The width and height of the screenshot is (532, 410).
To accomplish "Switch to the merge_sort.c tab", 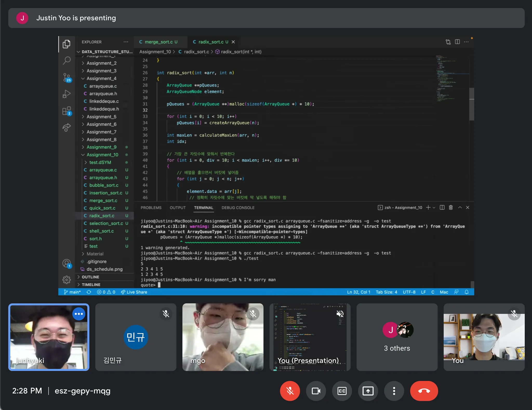I will (x=158, y=42).
